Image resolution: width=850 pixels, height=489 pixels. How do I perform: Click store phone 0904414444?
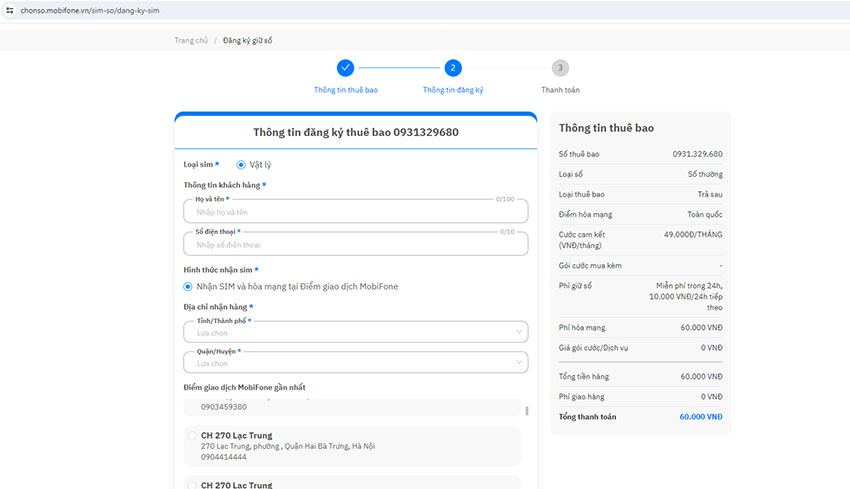click(x=223, y=457)
